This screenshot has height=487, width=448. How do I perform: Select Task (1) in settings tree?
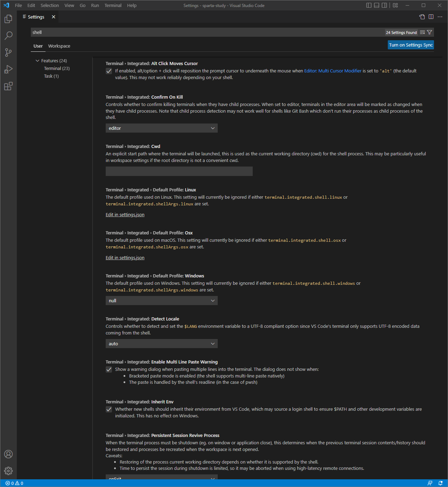51,76
